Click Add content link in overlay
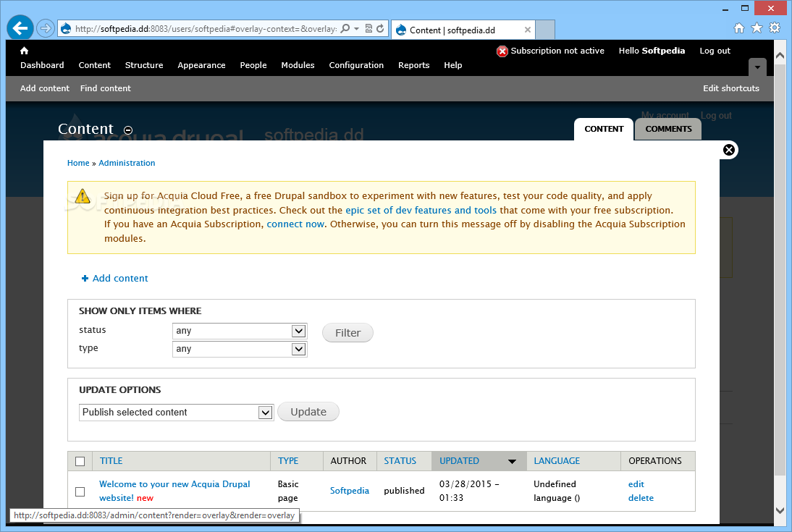Image resolution: width=792 pixels, height=532 pixels. tap(120, 279)
